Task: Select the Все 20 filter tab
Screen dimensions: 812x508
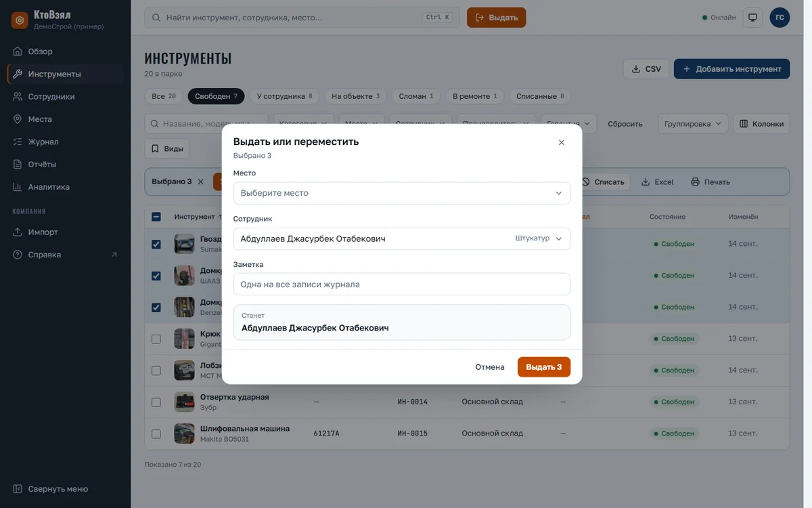Action: pyautogui.click(x=164, y=96)
